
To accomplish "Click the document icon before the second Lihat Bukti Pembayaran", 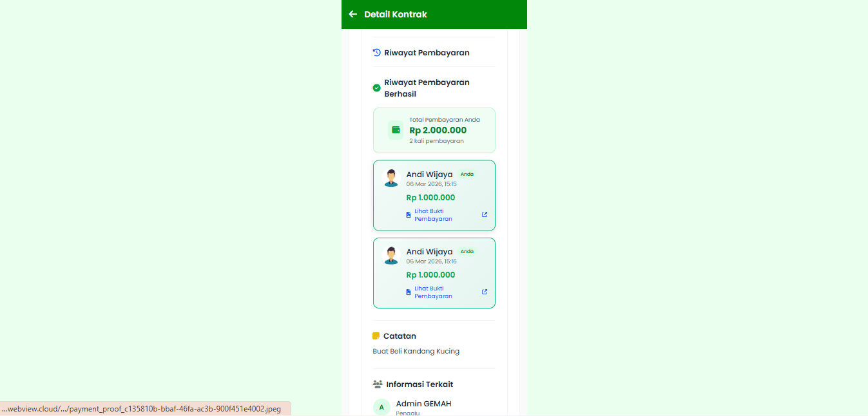I will coord(408,292).
